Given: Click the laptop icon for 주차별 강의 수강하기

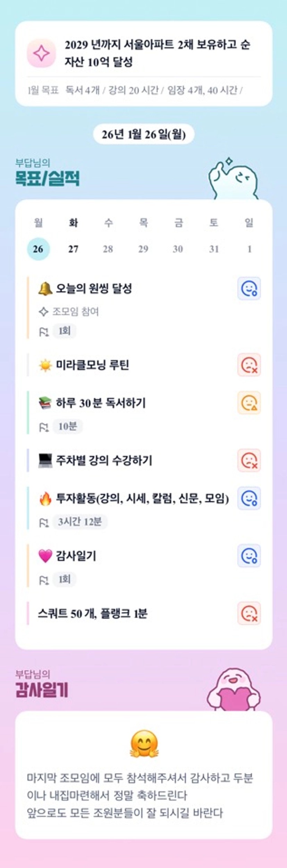Looking at the screenshot, I should (45, 460).
